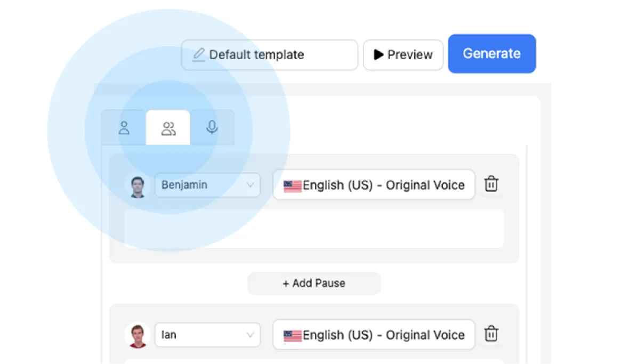
Task: Click the pencil icon beside Default template
Action: click(198, 55)
